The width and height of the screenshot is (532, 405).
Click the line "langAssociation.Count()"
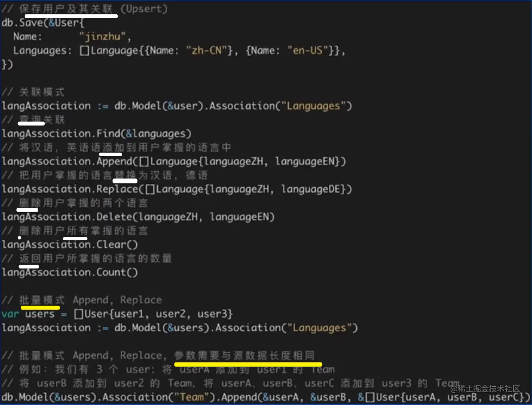coord(70,272)
